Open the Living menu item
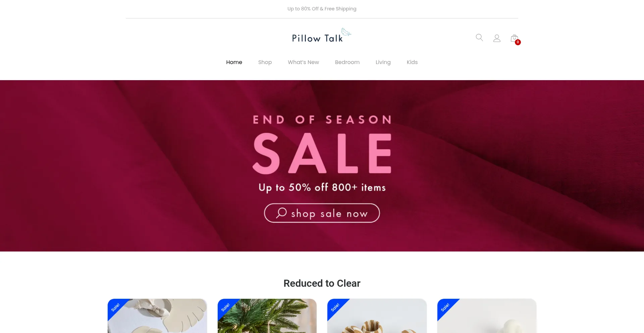The width and height of the screenshot is (644, 333). coord(383,62)
